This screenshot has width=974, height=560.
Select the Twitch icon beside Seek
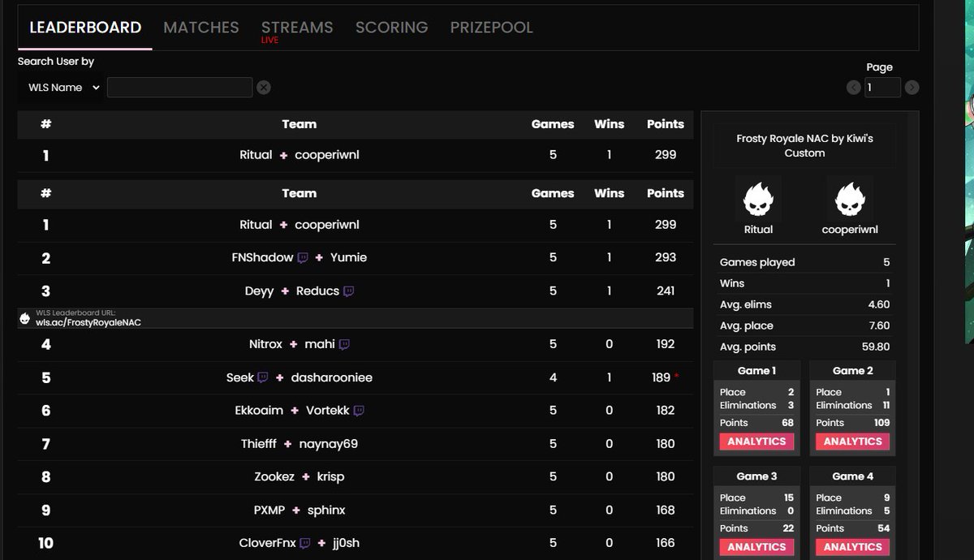coord(261,377)
